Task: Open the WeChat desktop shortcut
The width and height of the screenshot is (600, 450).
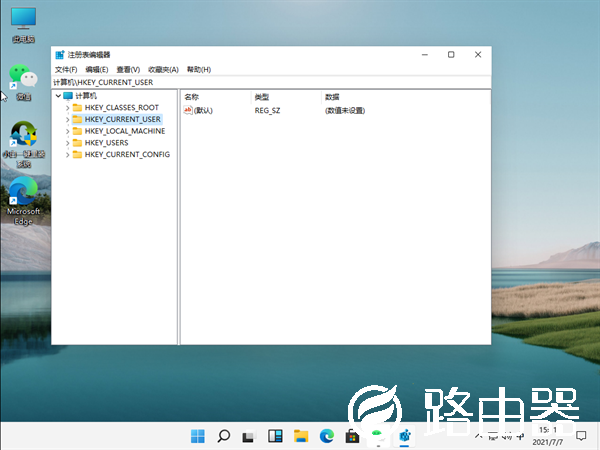Action: [23, 82]
